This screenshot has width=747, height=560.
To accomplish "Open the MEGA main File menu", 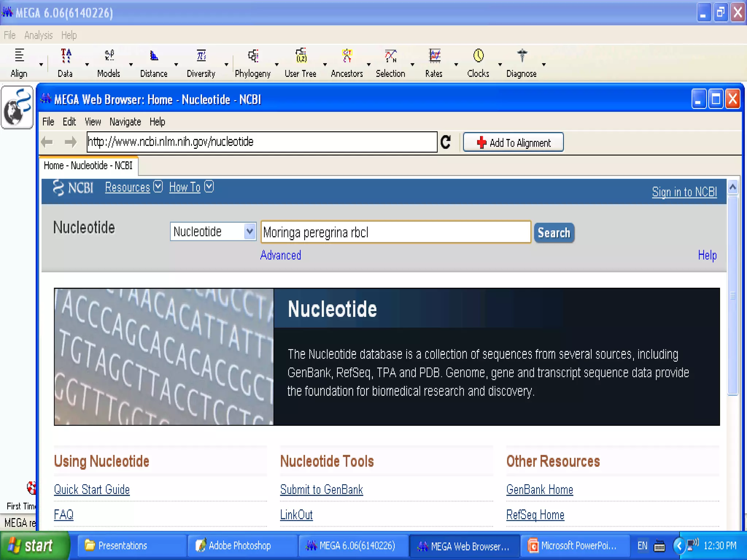I will (9, 35).
